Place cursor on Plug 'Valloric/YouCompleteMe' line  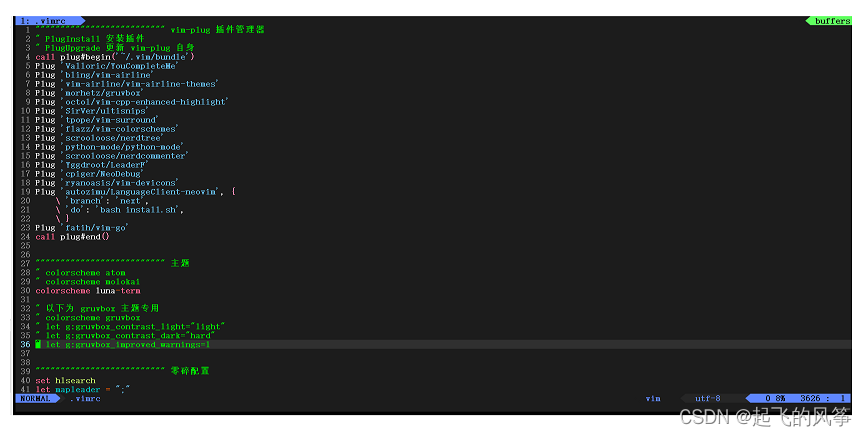click(107, 66)
